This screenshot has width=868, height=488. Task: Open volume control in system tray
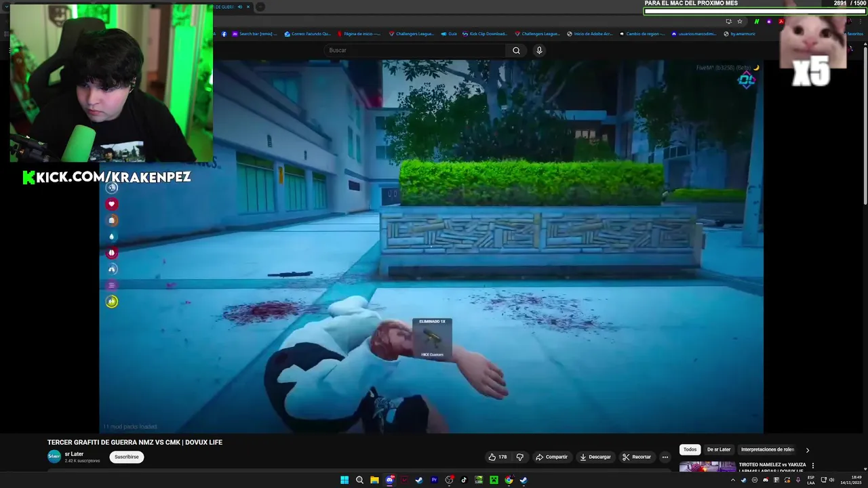coord(832,480)
